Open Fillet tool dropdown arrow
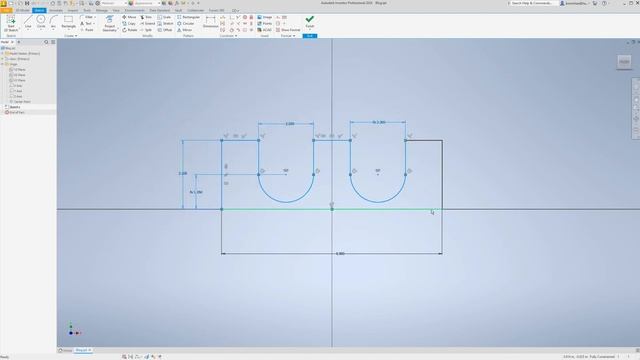 click(95, 17)
